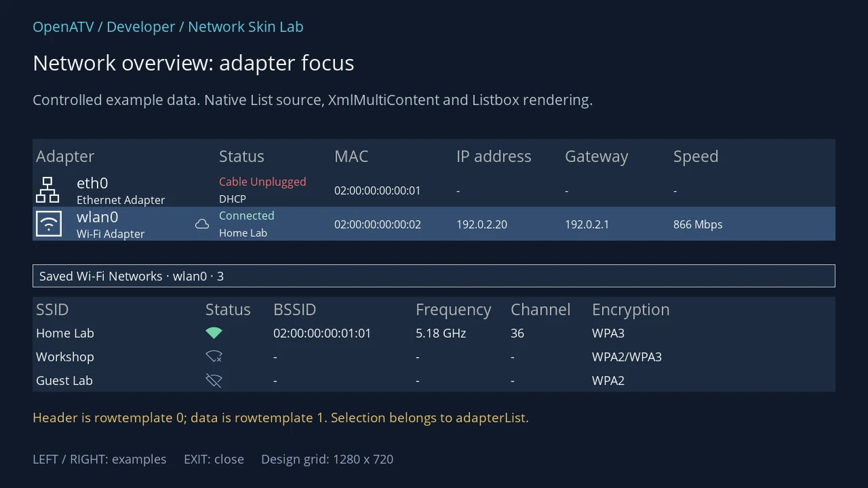The height and width of the screenshot is (488, 868).
Task: Click the Connected status of wlan0
Action: [x=246, y=216]
